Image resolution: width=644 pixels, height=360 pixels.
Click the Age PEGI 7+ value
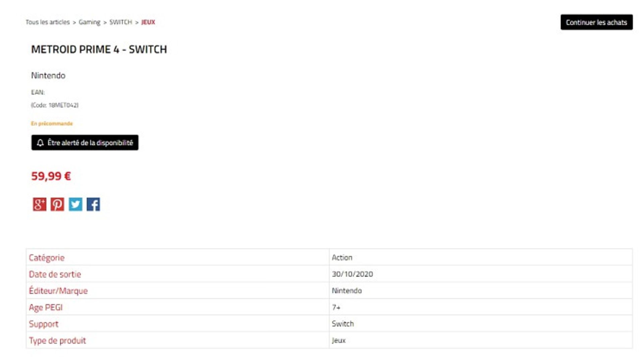coord(336,307)
